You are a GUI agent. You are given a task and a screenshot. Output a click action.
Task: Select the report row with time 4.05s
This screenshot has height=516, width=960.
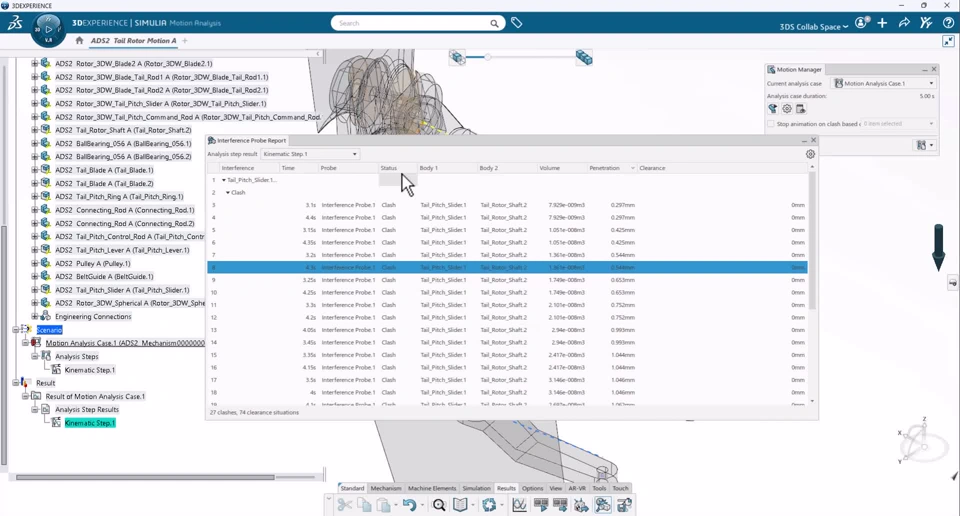[x=507, y=330]
